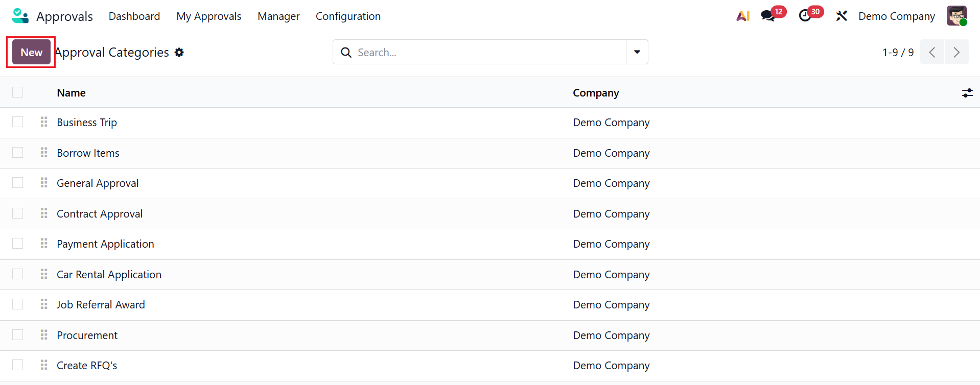Click the optional columns adjust icon
The height and width of the screenshot is (385, 980).
967,93
